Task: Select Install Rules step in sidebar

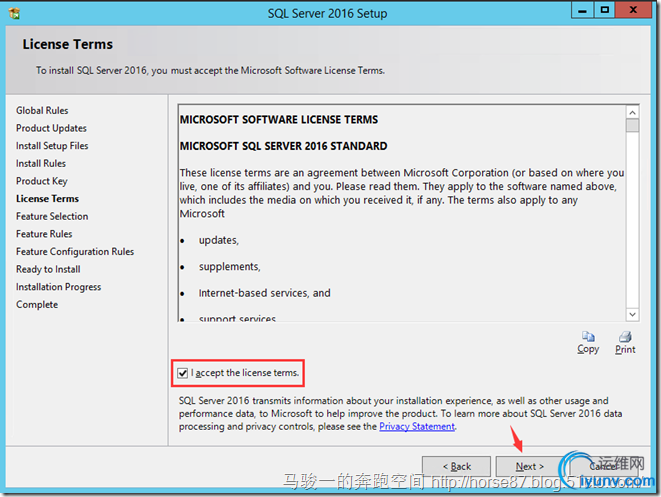Action: click(41, 164)
